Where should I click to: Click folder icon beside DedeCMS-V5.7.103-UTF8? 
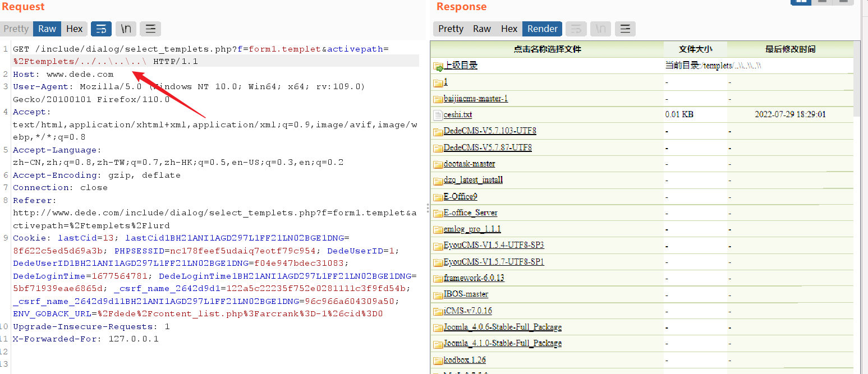(438, 132)
